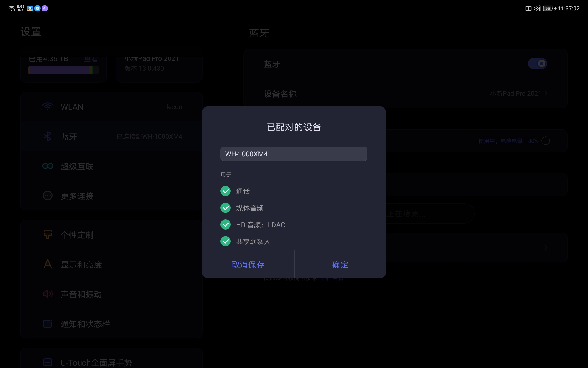The height and width of the screenshot is (368, 588).
Task: Tap the 已配对的设备 dialog title
Action: (x=294, y=127)
